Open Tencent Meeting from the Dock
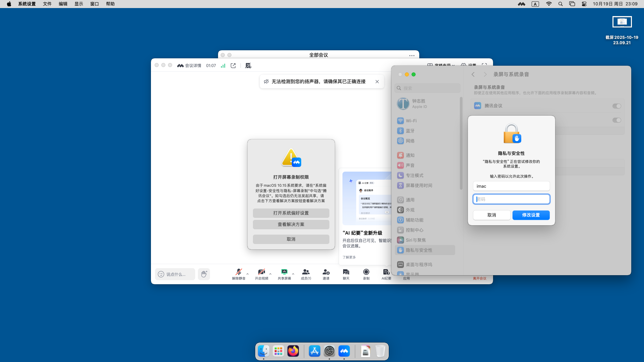The width and height of the screenshot is (644, 362). [x=344, y=351]
